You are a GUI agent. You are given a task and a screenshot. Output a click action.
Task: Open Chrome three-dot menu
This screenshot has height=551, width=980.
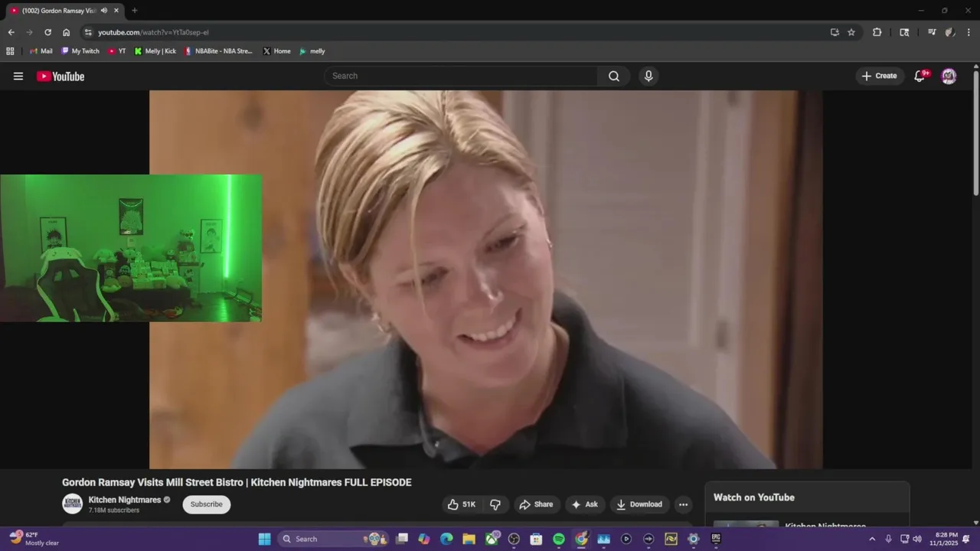pos(969,32)
